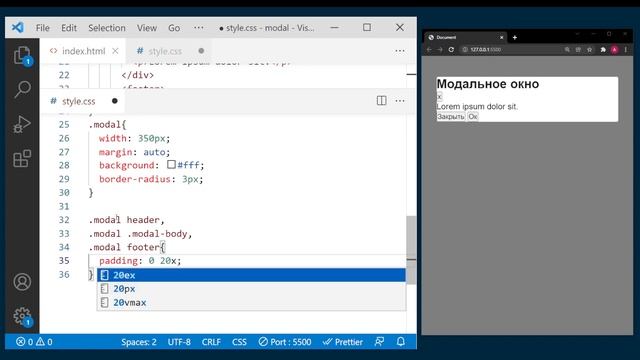Click the unsaved dot on upper style.css tab
This screenshot has width=640, height=360.
point(201,51)
